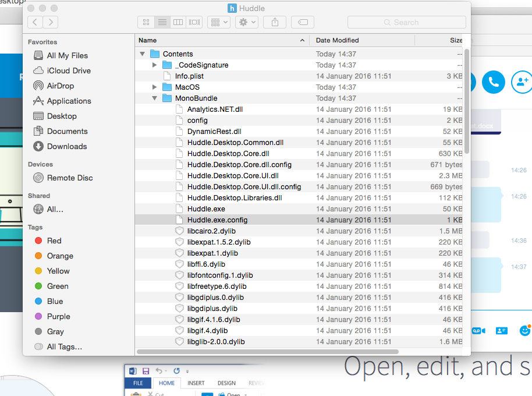Click the phone call button in chat window
The image size is (532, 396).
pyautogui.click(x=494, y=82)
